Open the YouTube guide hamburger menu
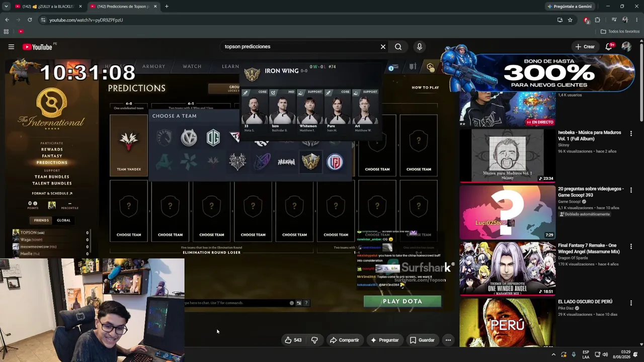This screenshot has height=362, width=644. click(x=11, y=47)
